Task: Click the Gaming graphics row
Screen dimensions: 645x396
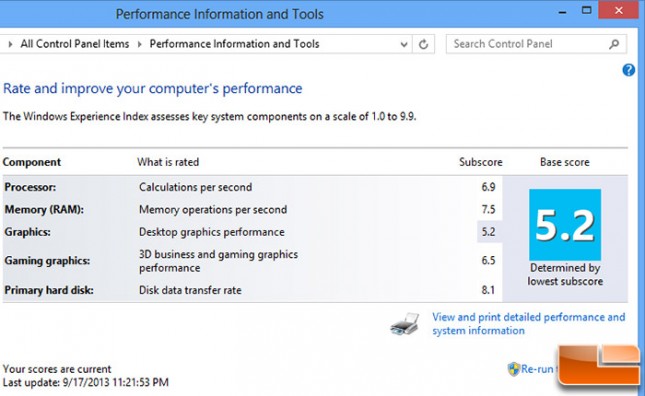Action: [252, 261]
